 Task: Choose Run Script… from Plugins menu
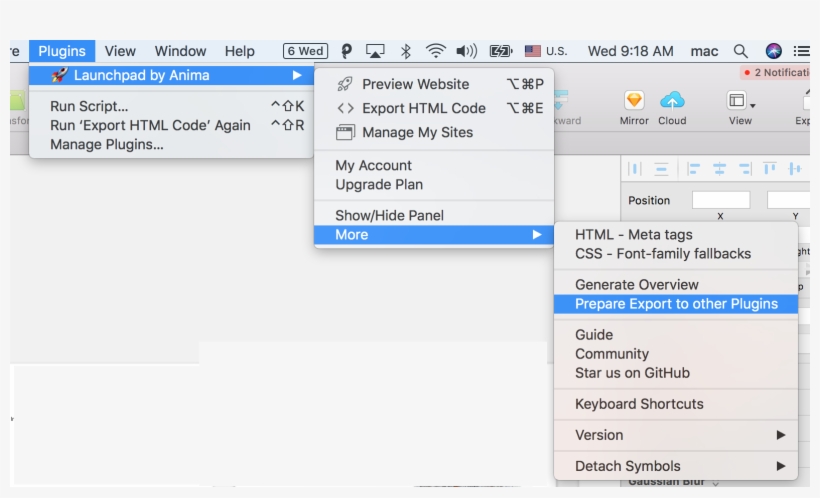point(171,106)
